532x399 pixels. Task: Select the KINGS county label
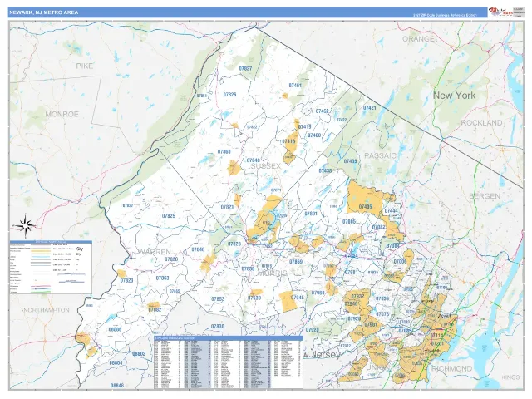(510, 377)
